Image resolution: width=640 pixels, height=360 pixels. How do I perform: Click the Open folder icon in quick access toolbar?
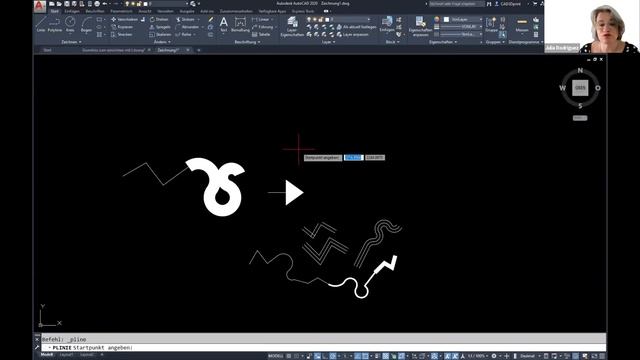tap(59, 4)
